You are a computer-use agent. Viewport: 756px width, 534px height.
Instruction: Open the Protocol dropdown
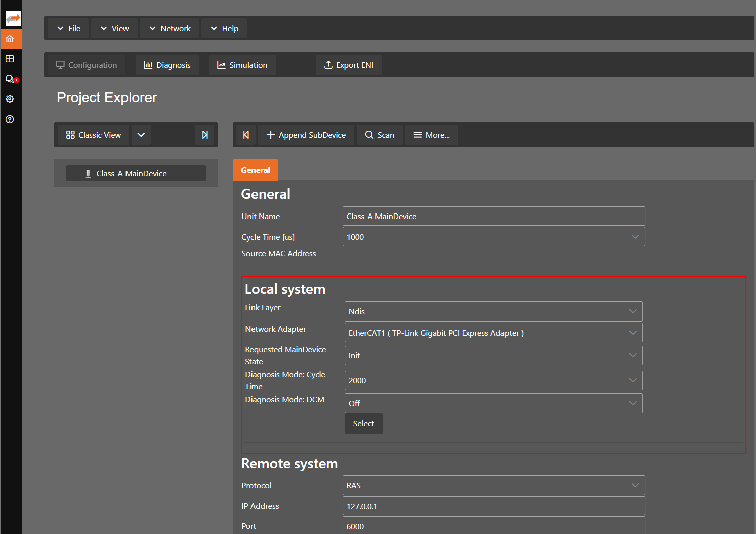(494, 485)
